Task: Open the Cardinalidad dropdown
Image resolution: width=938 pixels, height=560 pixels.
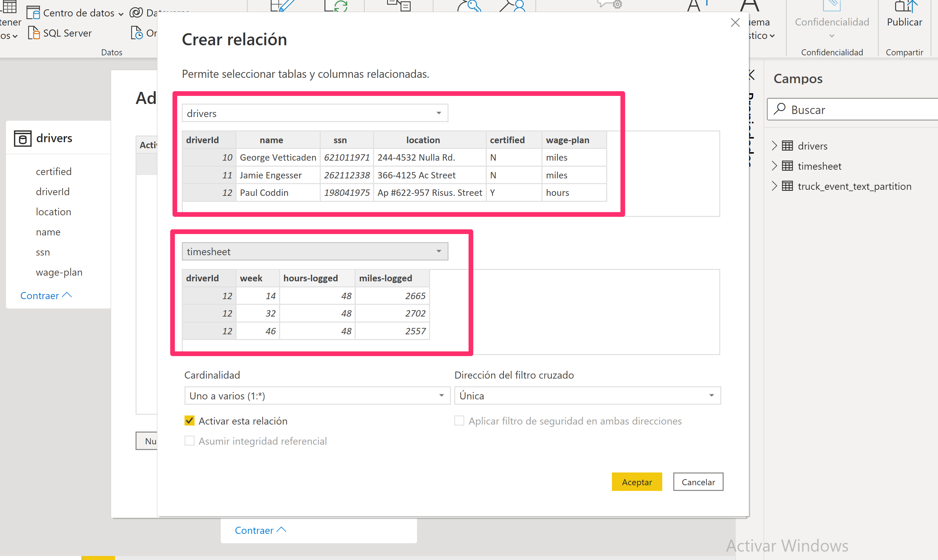Action: [x=317, y=395]
